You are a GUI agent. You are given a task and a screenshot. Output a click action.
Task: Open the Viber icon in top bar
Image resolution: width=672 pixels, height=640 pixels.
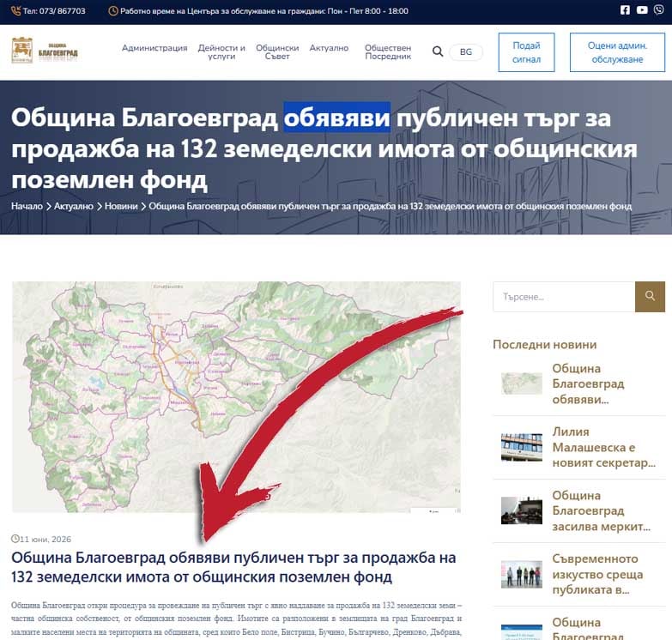[659, 9]
